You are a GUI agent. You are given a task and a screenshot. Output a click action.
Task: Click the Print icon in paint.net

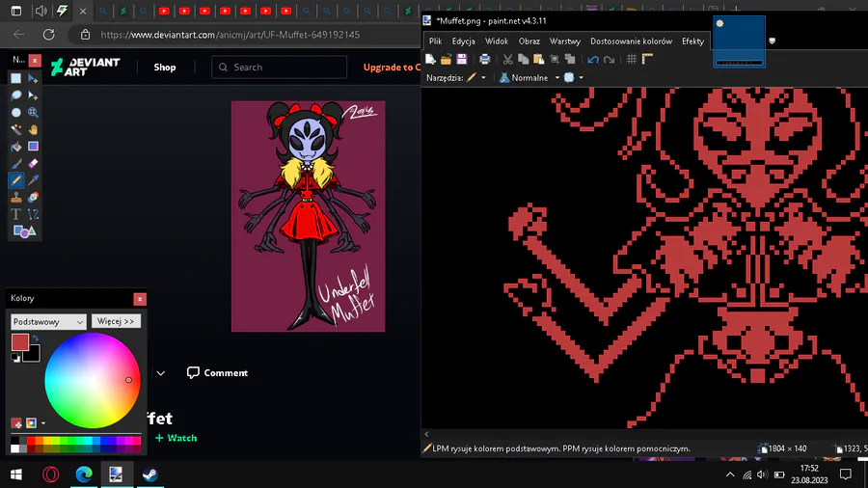pyautogui.click(x=484, y=59)
